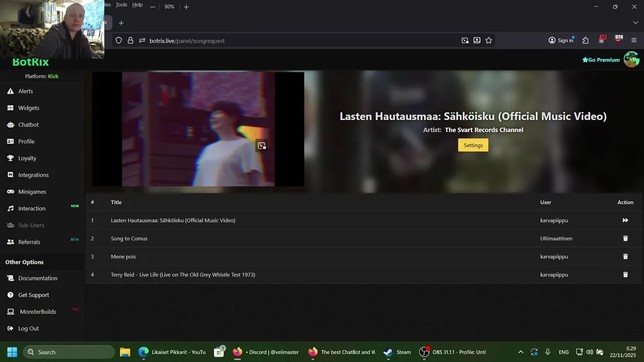Open the Chatbot sidebar section
This screenshot has width=644, height=362.
click(28, 125)
